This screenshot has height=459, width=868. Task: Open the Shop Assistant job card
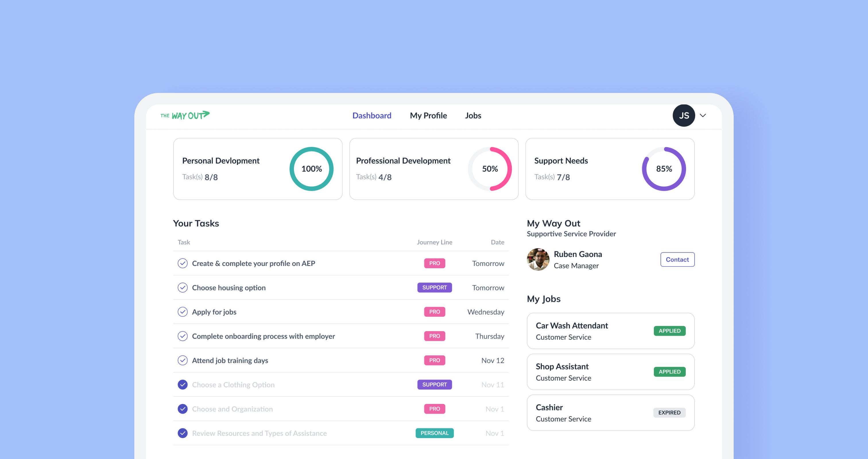click(x=611, y=372)
